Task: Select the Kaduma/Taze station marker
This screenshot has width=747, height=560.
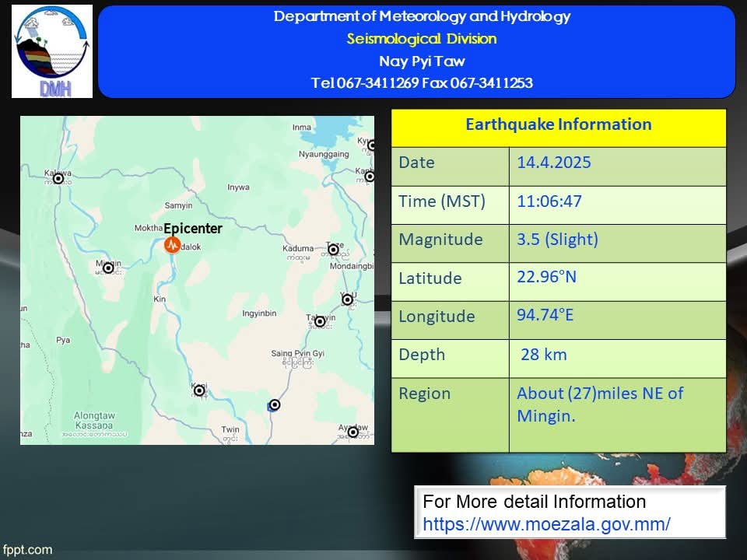Action: [x=334, y=250]
